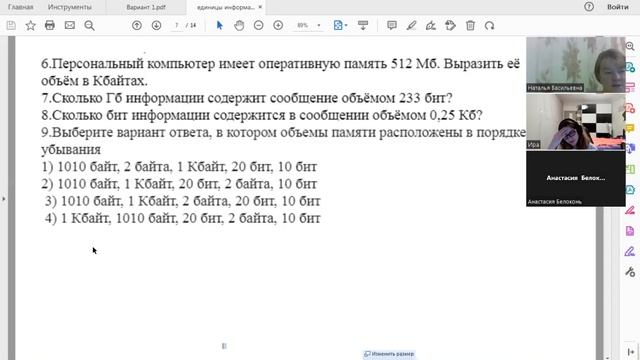Open the Инструменты tab
Viewport: 640px width, 360px height.
(69, 7)
